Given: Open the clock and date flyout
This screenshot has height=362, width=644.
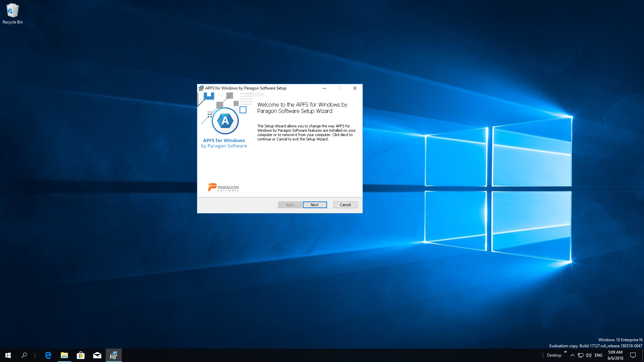Looking at the screenshot, I should click(615, 355).
